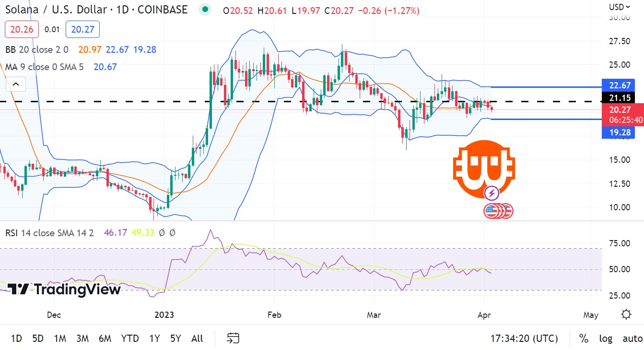Click the Mar time axis label

pyautogui.click(x=374, y=315)
